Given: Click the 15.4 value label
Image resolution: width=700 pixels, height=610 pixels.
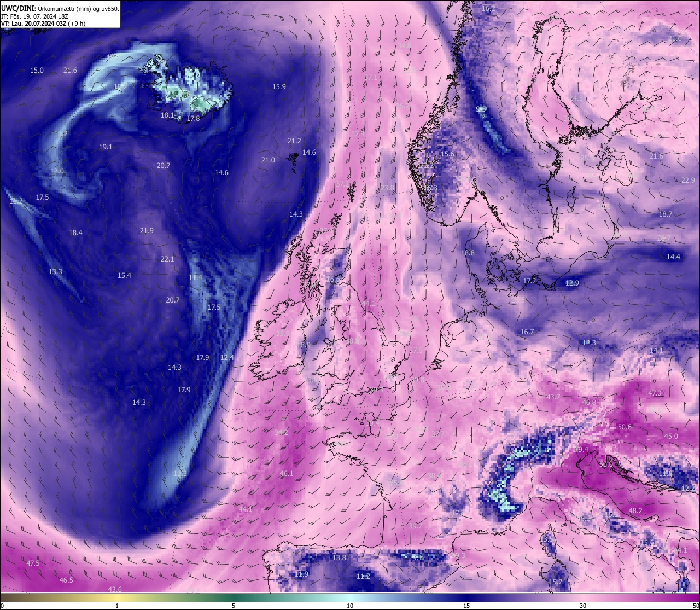Looking at the screenshot, I should [x=124, y=276].
